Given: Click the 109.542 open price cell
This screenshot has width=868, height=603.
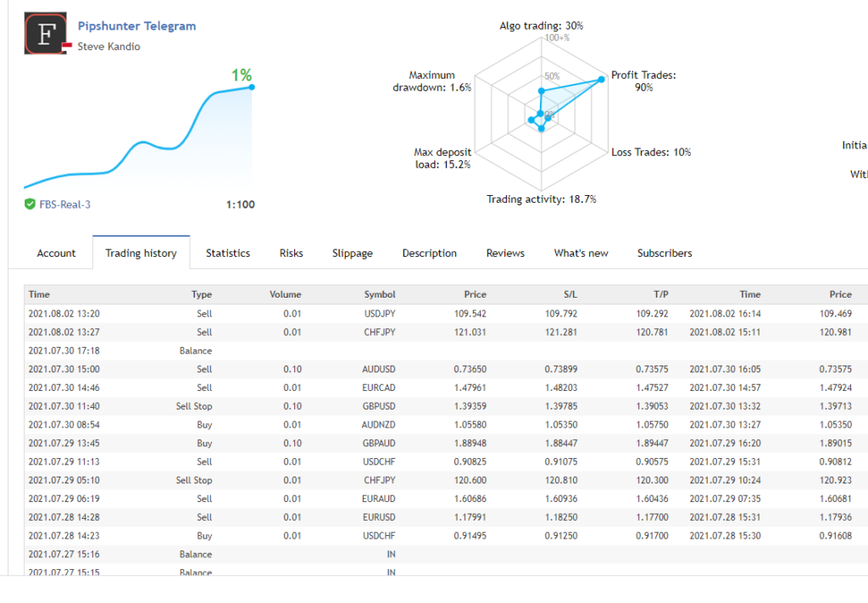Looking at the screenshot, I should coord(470,314).
